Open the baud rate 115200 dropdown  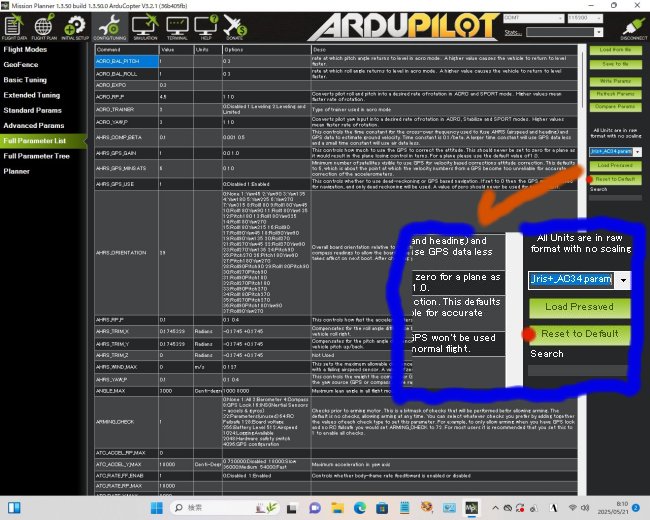(585, 18)
